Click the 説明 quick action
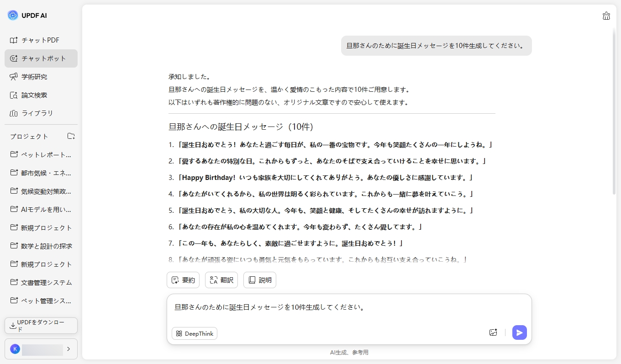 (260, 280)
